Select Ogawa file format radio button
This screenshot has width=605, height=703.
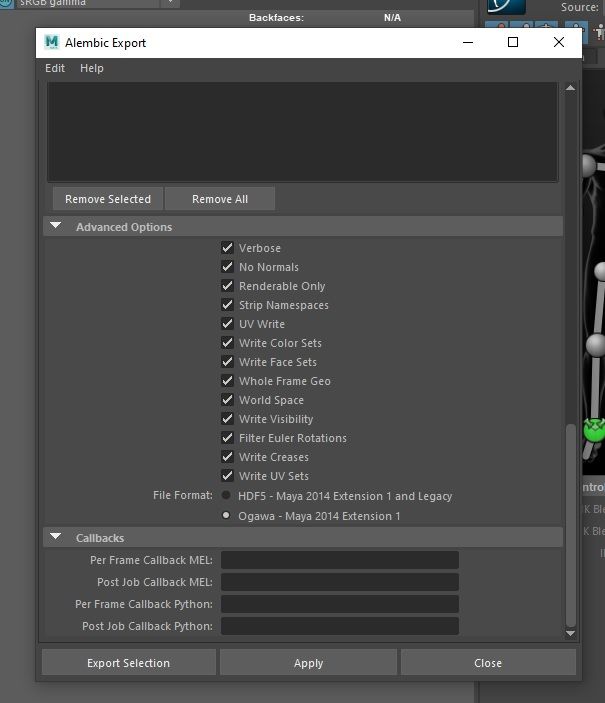[x=226, y=515]
